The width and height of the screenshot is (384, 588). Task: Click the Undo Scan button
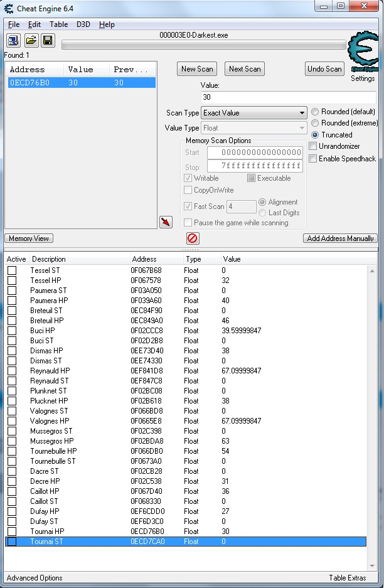(x=324, y=69)
